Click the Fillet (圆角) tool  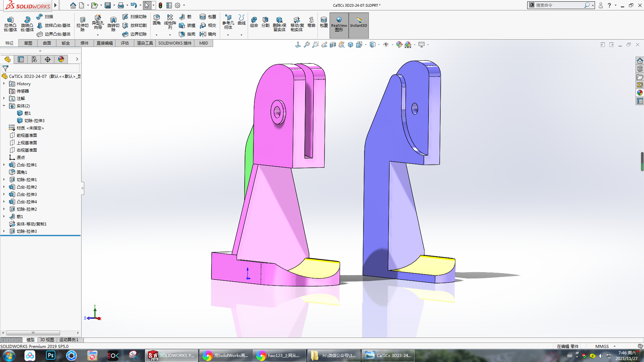coord(157,20)
